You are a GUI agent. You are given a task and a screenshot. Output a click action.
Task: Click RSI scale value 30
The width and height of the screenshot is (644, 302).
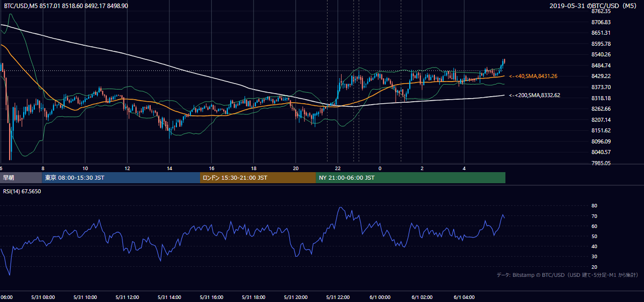pyautogui.click(x=594, y=257)
